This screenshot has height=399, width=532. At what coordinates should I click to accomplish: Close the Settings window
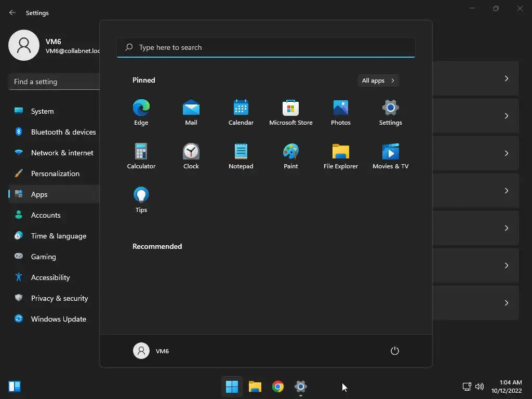point(520,8)
